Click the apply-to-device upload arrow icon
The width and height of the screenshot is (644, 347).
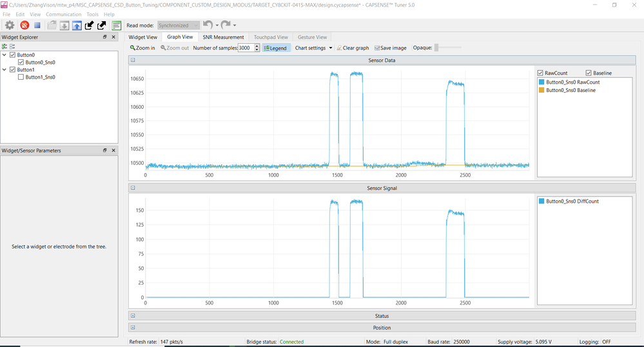pos(77,25)
